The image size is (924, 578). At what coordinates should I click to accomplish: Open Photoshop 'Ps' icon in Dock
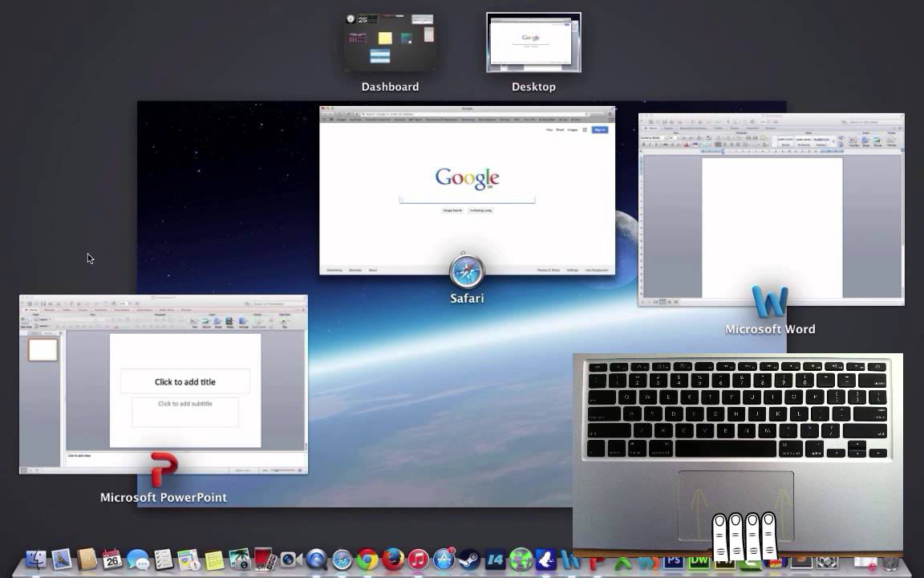click(673, 561)
